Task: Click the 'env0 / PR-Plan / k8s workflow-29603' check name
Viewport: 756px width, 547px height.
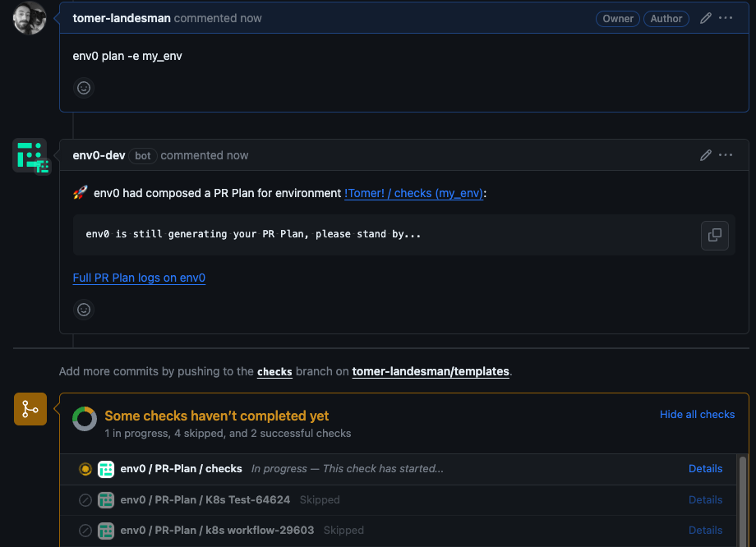Action: coord(217,531)
